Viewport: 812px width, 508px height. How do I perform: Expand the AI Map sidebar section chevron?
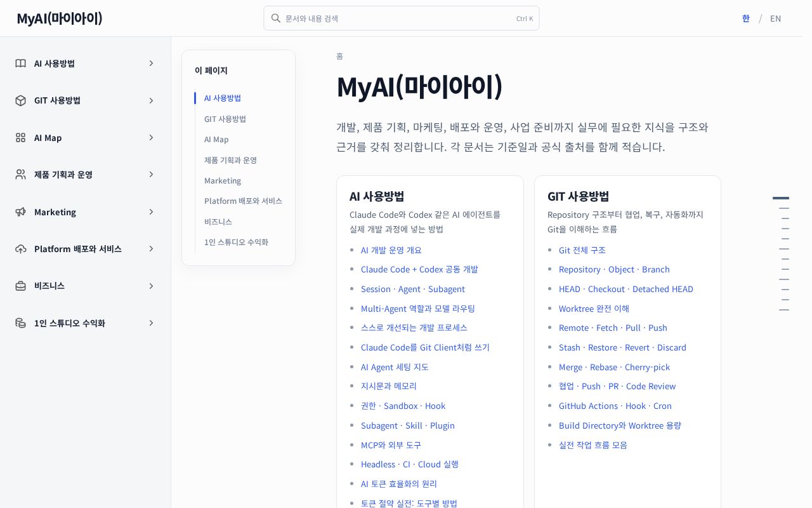tap(151, 138)
